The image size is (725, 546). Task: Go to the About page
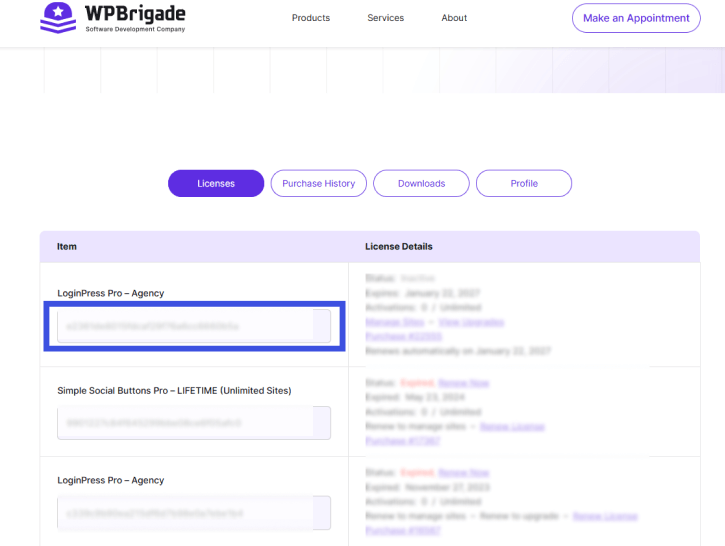point(454,18)
